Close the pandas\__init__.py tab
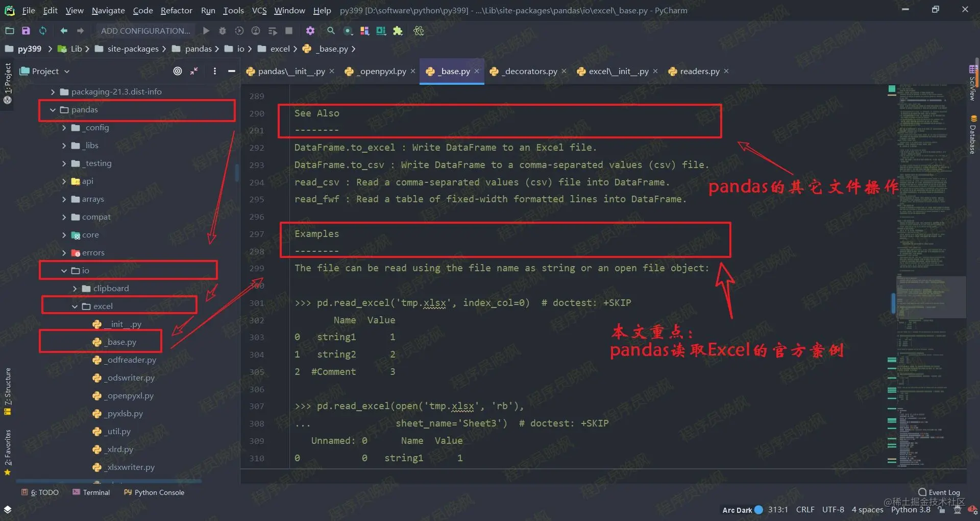Screen dimensions: 980x521 (x=332, y=71)
